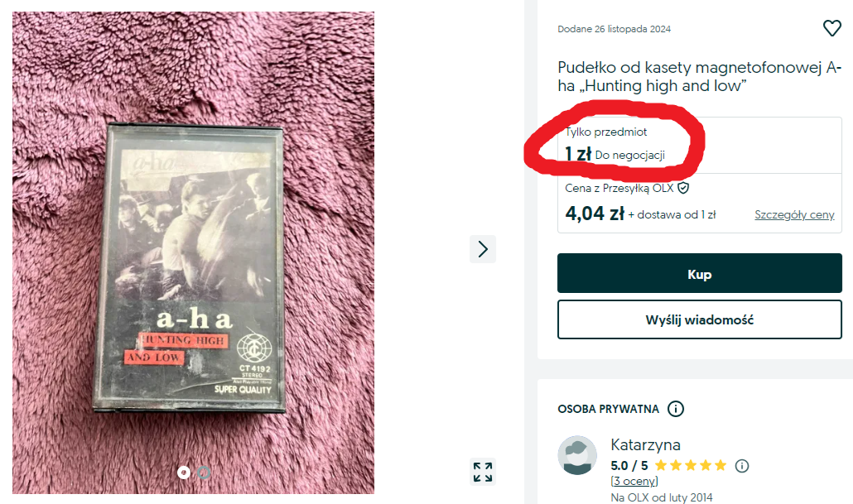
Task: Open seller name Katarzyna
Action: pyautogui.click(x=645, y=444)
